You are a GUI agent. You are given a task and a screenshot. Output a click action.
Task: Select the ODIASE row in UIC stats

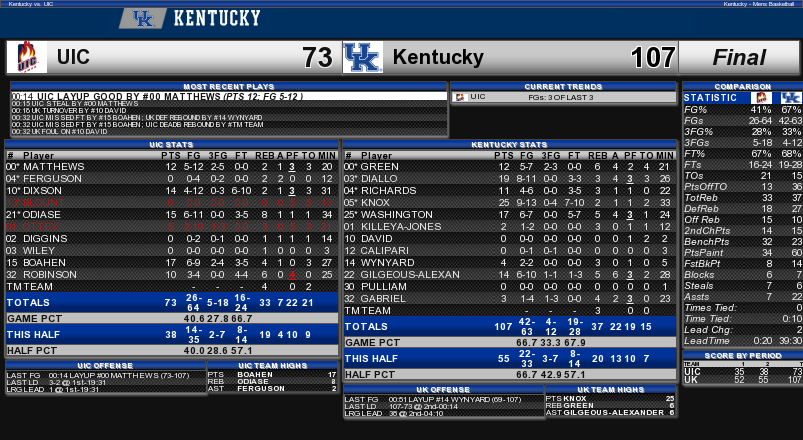(x=172, y=215)
